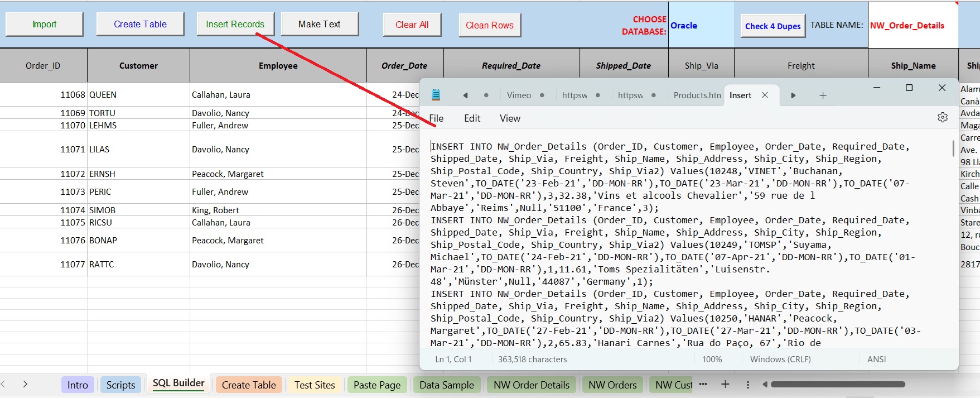Go to the previous sheet with the left arrow
The width and height of the screenshot is (980, 398).
[3, 384]
